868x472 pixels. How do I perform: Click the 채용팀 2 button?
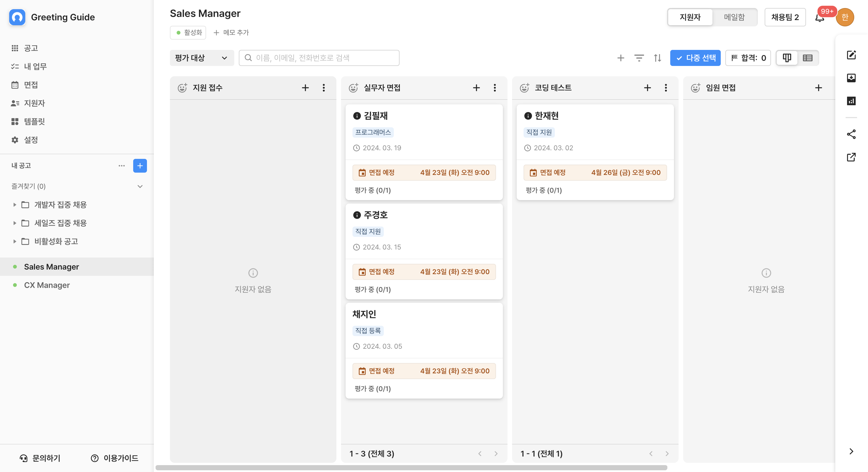(x=785, y=17)
